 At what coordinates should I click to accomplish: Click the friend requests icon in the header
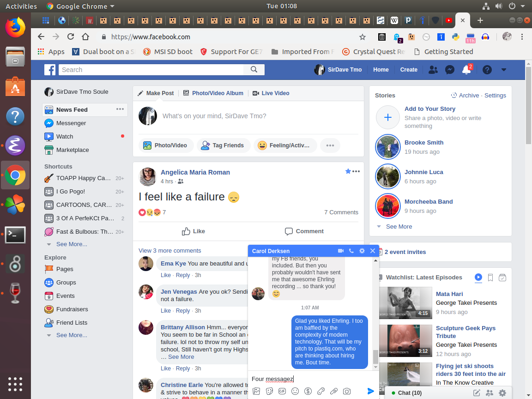point(433,70)
